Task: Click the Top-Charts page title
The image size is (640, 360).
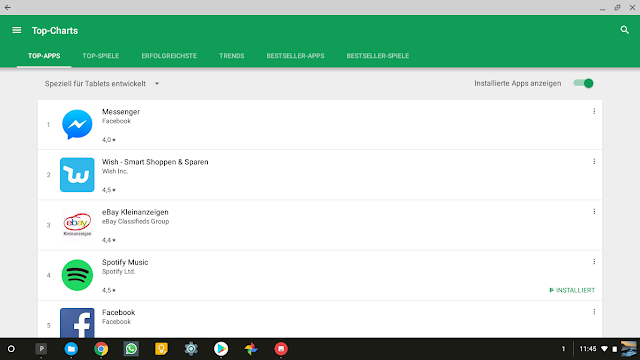Action: click(x=55, y=31)
